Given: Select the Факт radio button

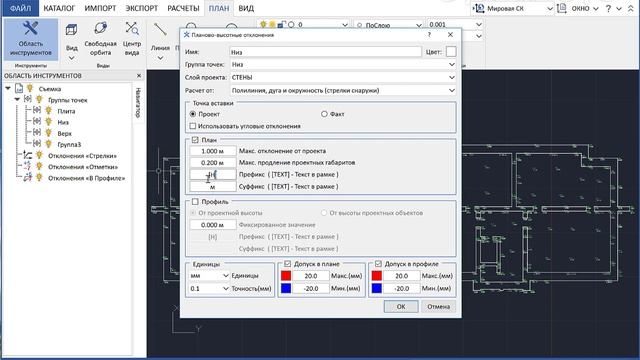Looking at the screenshot, I should click(x=324, y=114).
